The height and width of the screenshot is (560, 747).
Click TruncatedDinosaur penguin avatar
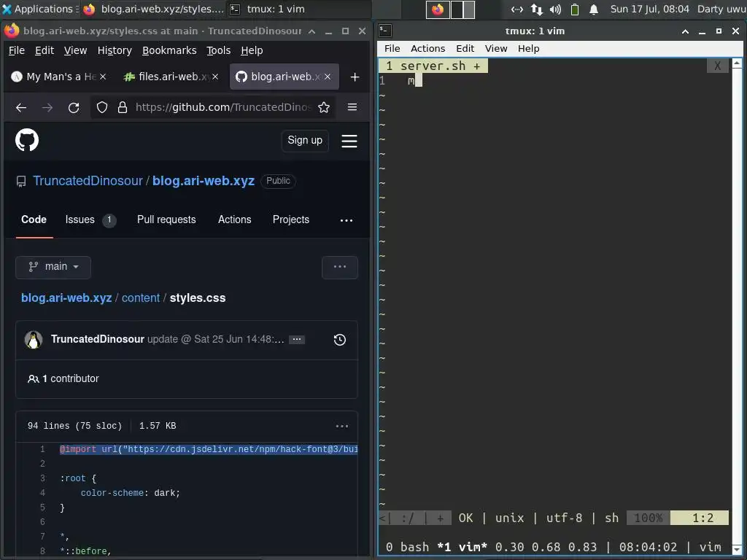coord(34,340)
